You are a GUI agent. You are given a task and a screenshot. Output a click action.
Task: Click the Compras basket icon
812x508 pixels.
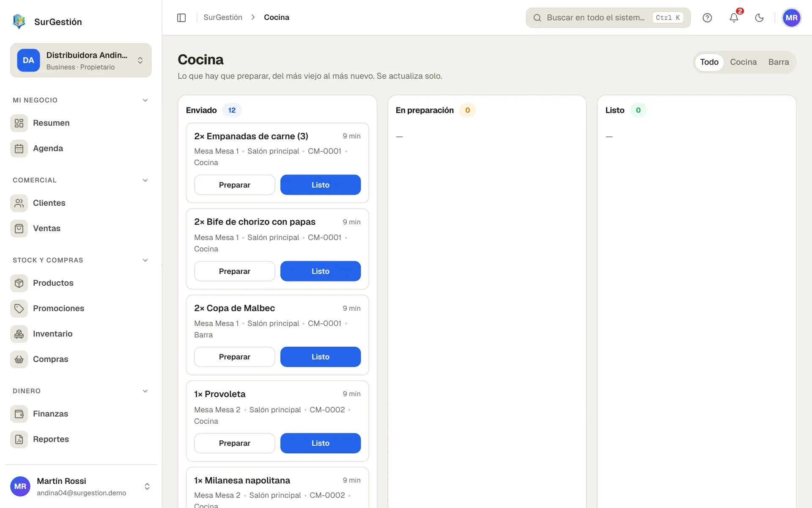click(x=19, y=359)
